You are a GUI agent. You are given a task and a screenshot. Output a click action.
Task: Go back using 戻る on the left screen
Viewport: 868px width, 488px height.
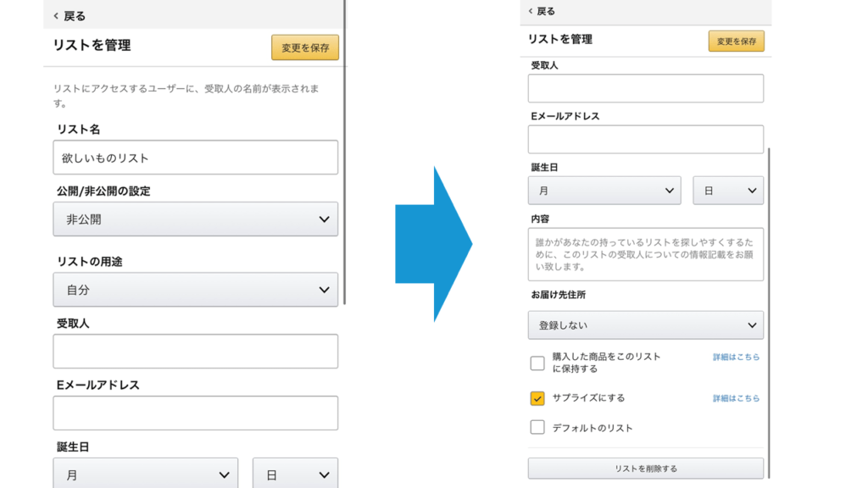[70, 16]
